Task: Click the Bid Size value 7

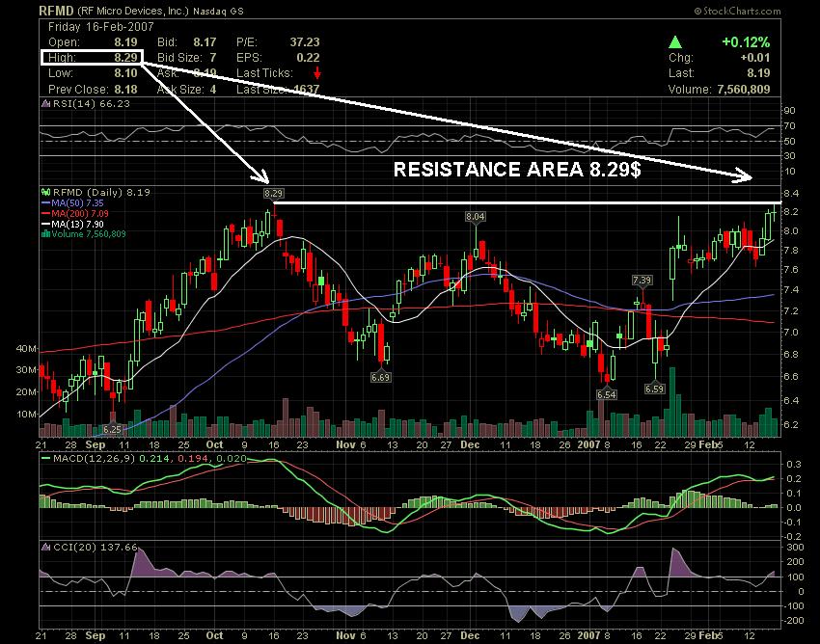Action: pos(213,58)
